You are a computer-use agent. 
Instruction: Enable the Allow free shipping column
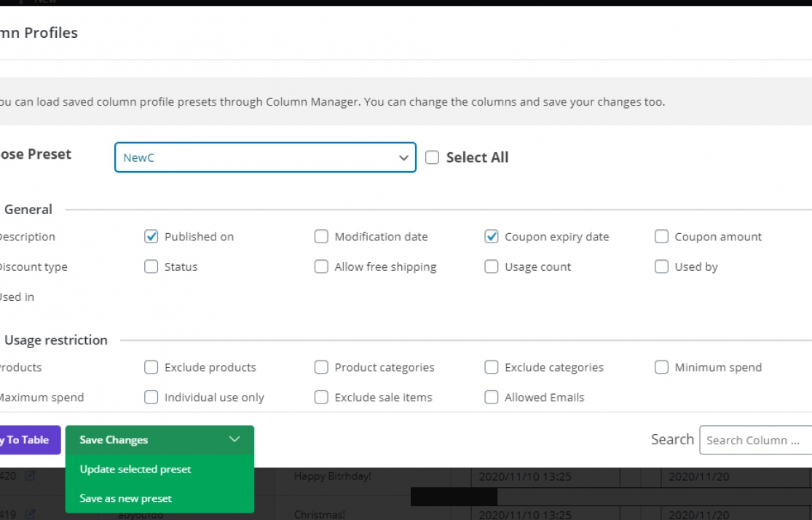[x=321, y=267]
